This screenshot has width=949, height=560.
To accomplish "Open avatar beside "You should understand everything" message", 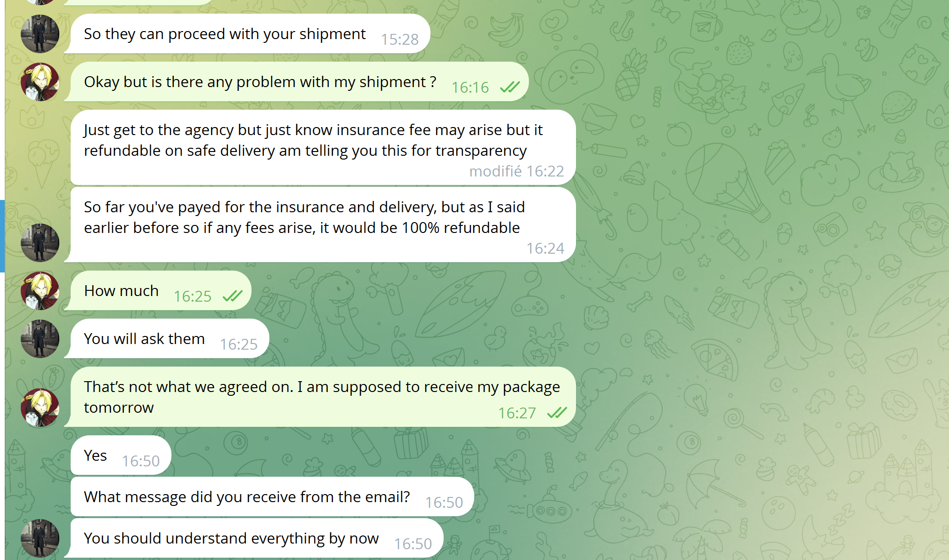I will click(40, 538).
